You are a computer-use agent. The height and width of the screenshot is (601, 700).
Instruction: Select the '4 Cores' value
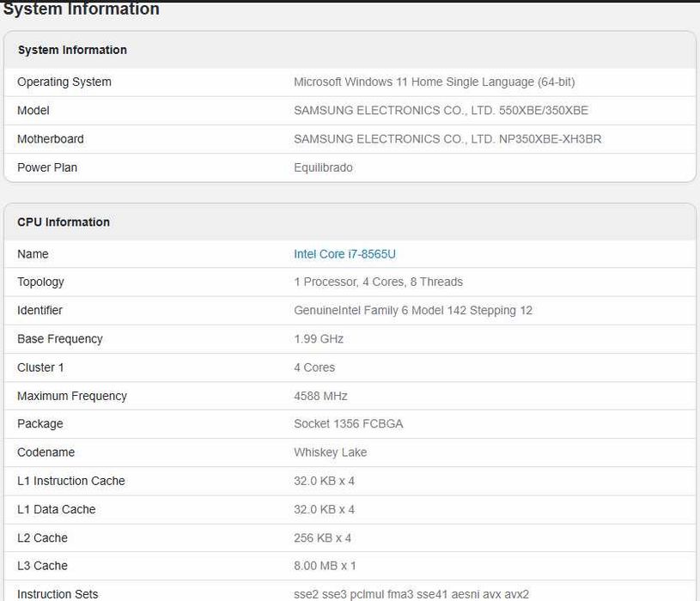[314, 367]
